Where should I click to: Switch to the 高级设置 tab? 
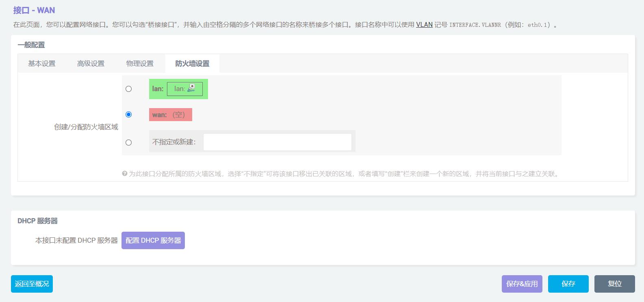coord(91,63)
